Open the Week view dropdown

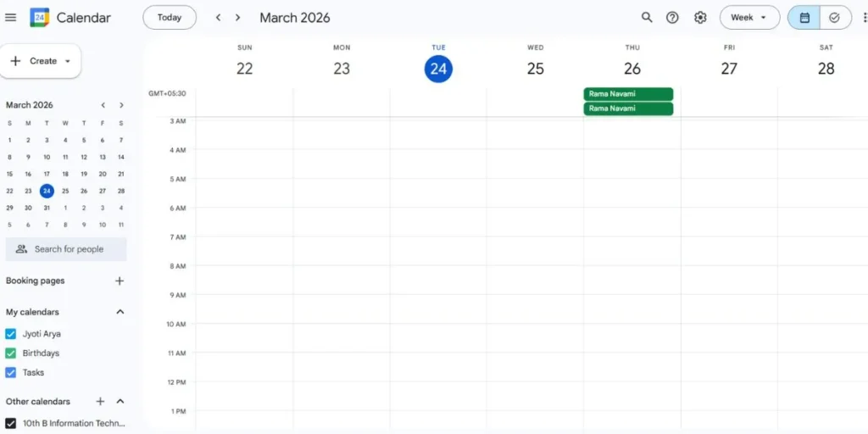click(749, 18)
